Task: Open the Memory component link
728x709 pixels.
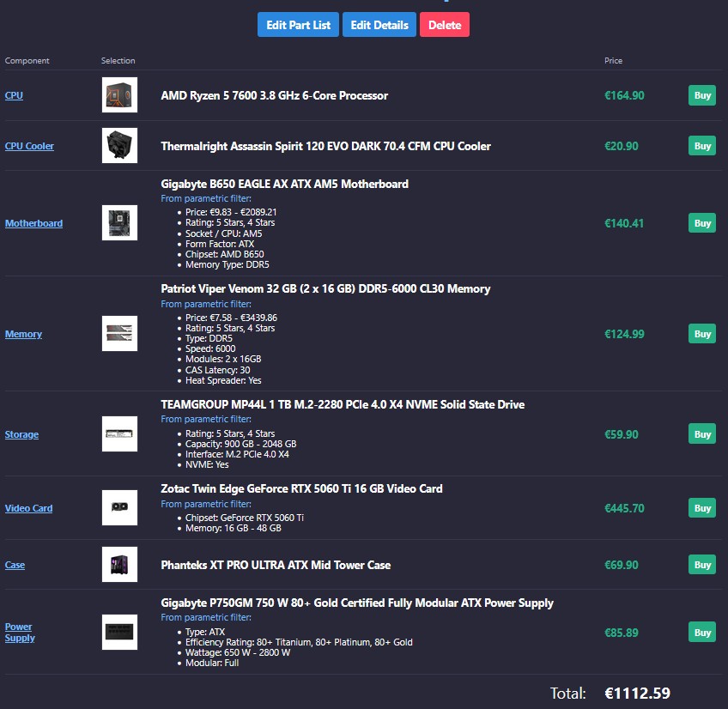Action: [x=23, y=334]
